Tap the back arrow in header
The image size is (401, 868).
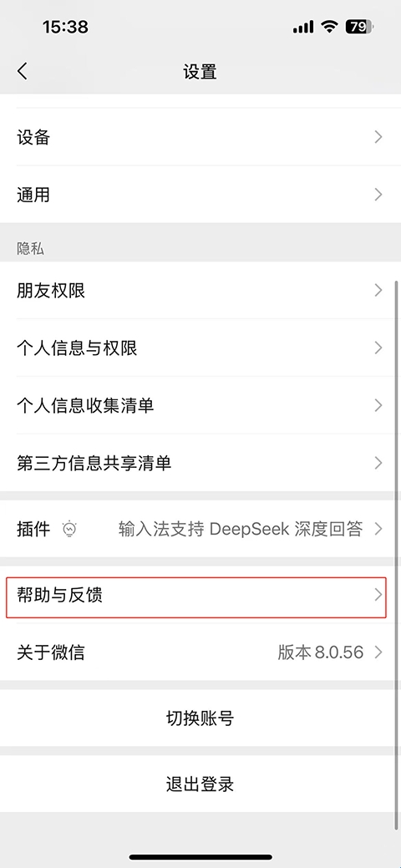point(23,71)
